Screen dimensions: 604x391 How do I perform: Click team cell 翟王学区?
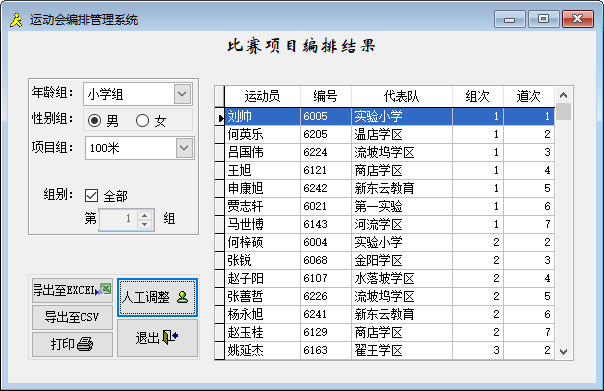pos(401,350)
